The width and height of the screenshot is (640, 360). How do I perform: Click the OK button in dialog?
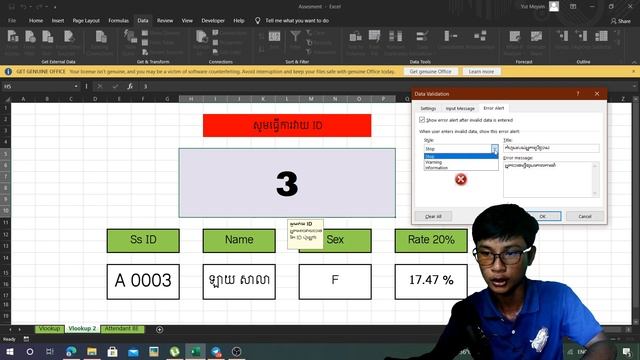(x=542, y=216)
